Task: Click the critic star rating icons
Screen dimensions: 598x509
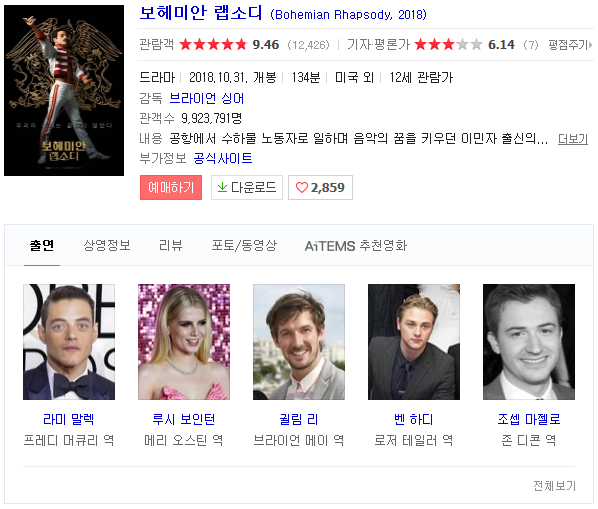Action: pyautogui.click(x=448, y=45)
